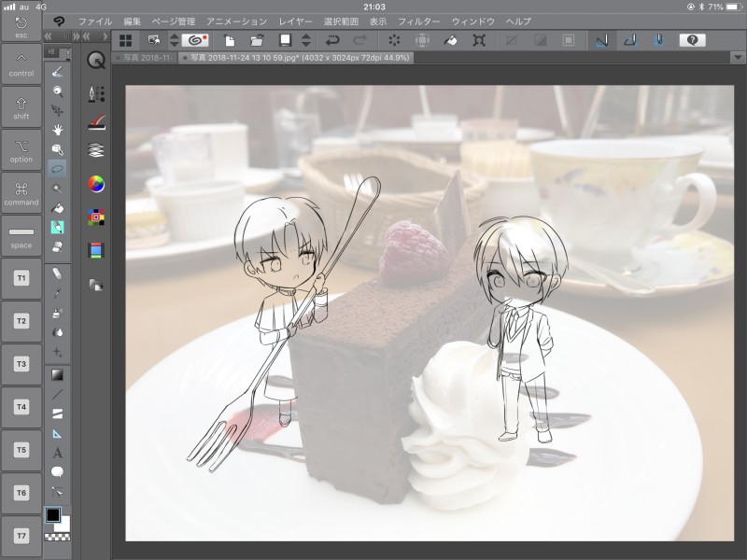
Task: Select the black main color swatch
Action: (x=52, y=515)
